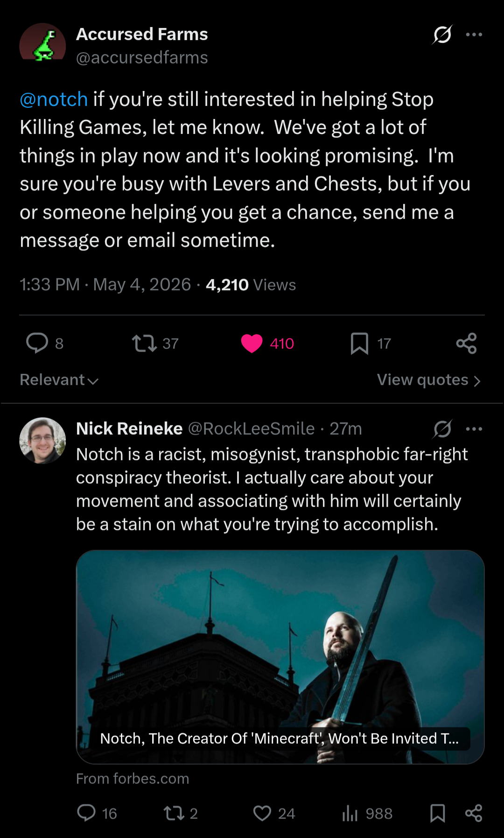Unlike the main post with 410 likes
This screenshot has width=504, height=838.
point(252,344)
